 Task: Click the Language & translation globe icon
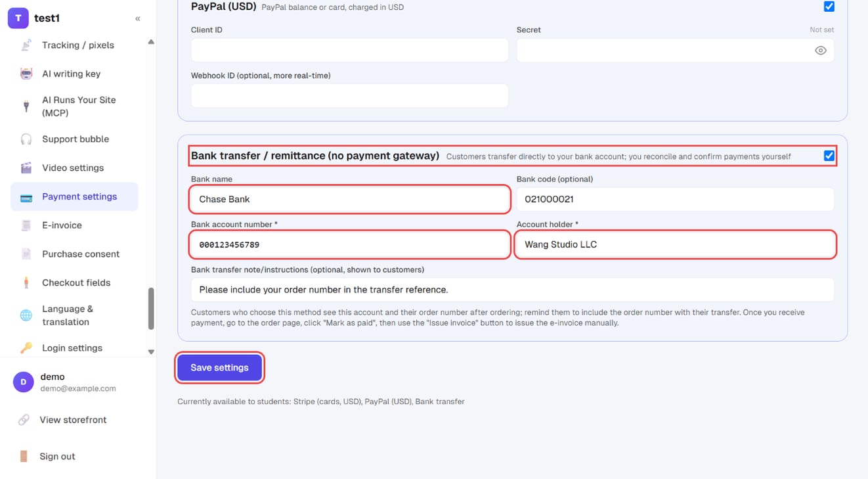click(x=26, y=315)
